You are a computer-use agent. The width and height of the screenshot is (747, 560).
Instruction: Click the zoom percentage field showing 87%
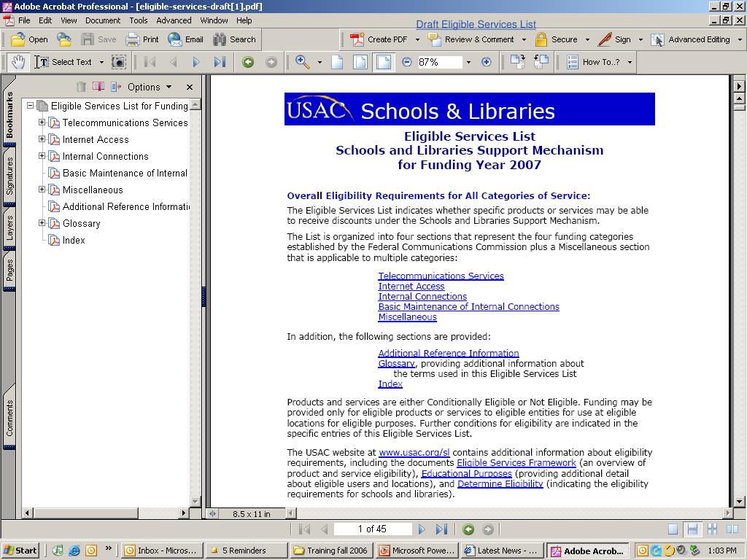point(439,63)
